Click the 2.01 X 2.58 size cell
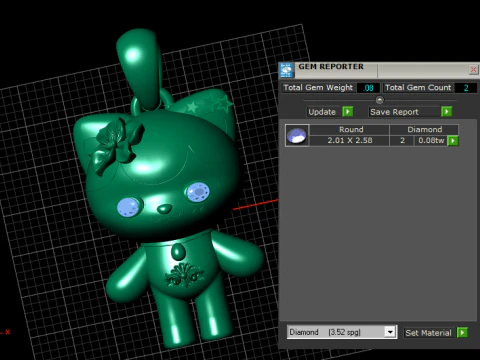 click(x=349, y=140)
